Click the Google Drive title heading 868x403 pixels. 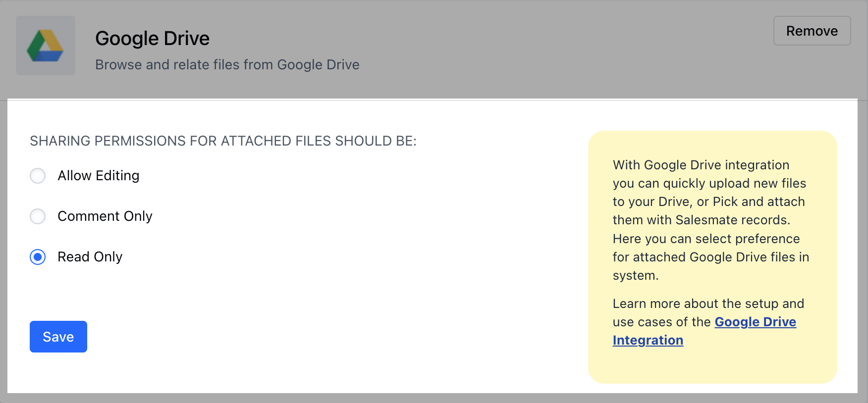coord(152,38)
